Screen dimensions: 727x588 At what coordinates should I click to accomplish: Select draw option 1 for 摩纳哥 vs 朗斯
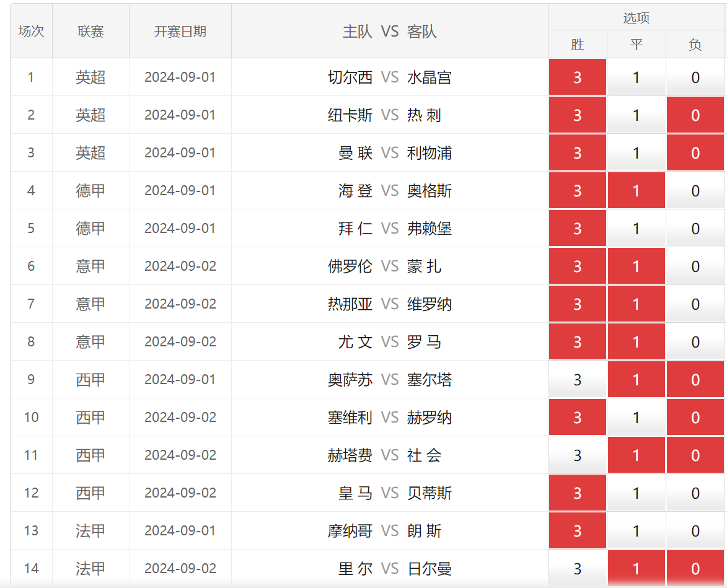636,530
